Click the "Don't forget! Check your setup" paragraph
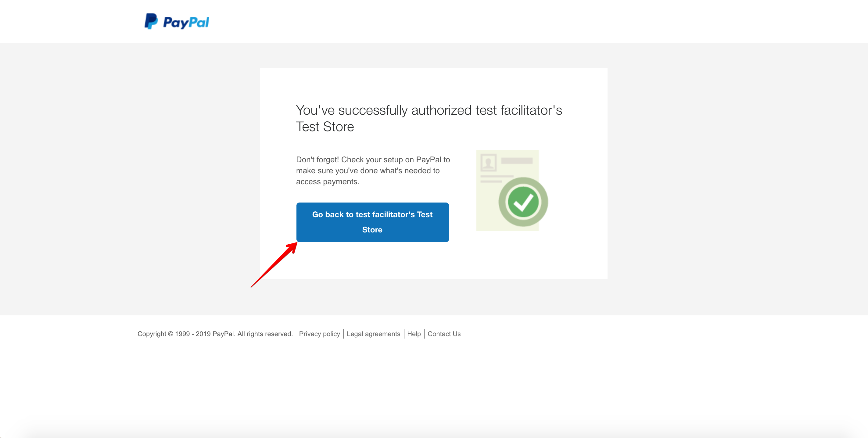Image resolution: width=868 pixels, height=438 pixels. [373, 171]
